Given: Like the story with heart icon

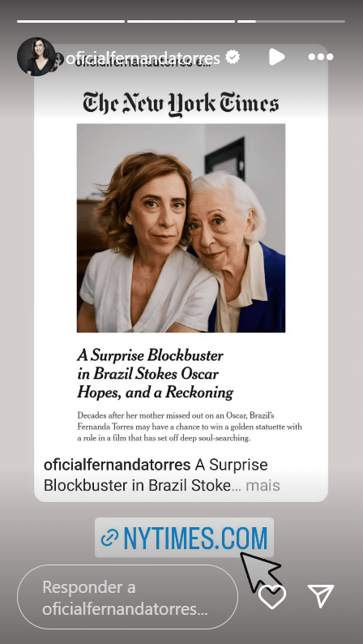Looking at the screenshot, I should 272,597.
